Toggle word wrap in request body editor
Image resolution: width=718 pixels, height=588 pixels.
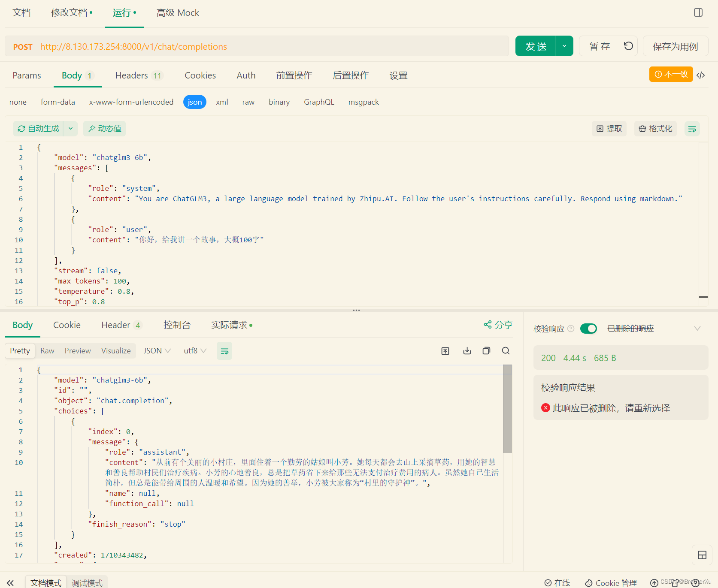(692, 129)
